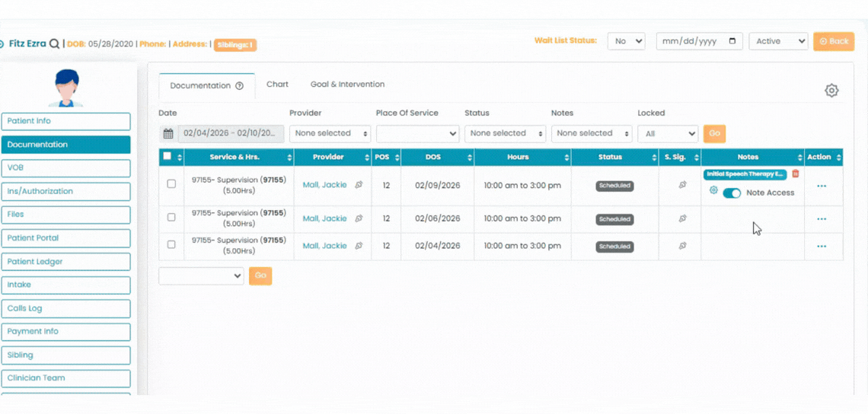868x414 pixels.
Task: Click the calendar icon beside the date range
Action: coord(168,134)
